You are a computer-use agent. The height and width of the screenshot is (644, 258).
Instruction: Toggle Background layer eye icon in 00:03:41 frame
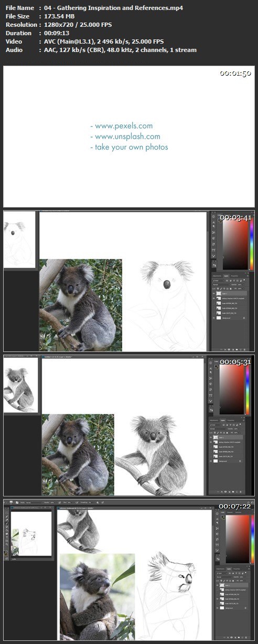pos(214,318)
